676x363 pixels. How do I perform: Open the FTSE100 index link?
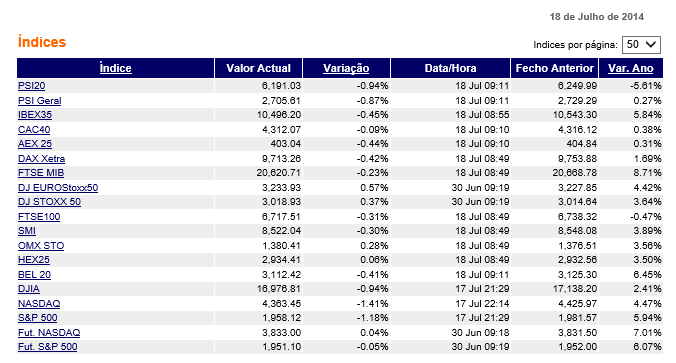click(39, 216)
